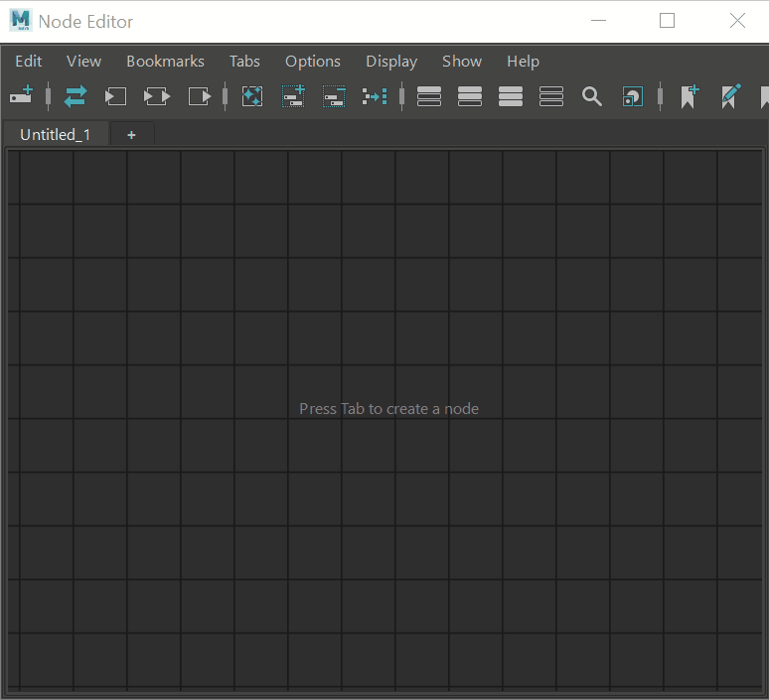This screenshot has width=769, height=700.
Task: Remove selected nodes from graph
Action: [334, 96]
